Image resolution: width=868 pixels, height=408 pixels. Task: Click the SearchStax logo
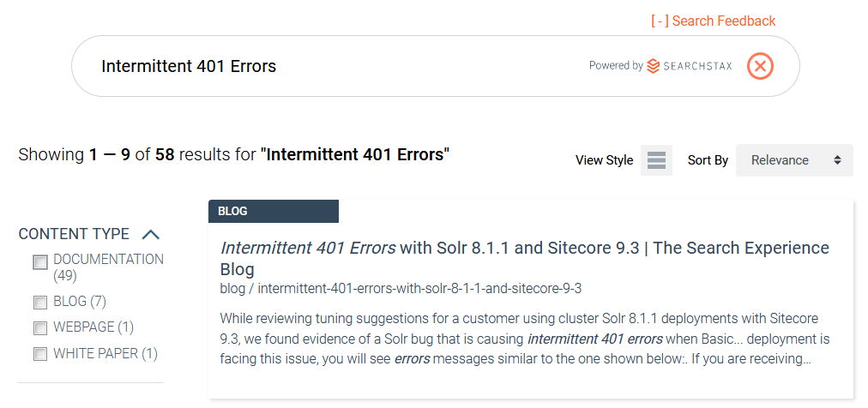pyautogui.click(x=690, y=66)
